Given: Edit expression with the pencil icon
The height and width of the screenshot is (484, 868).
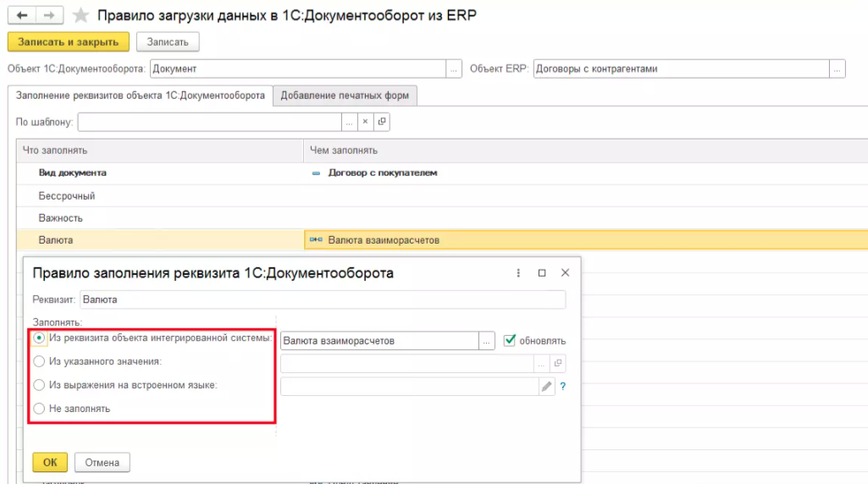Looking at the screenshot, I should pyautogui.click(x=546, y=386).
